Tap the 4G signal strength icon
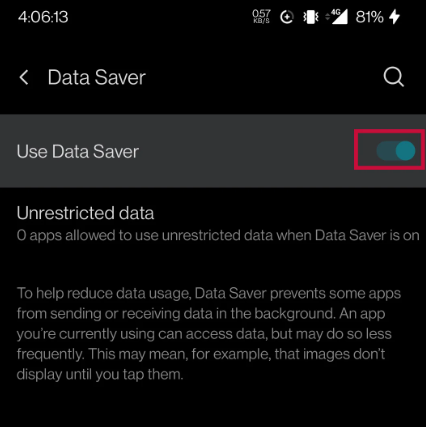Viewport: 426px width, 427px height. (x=339, y=17)
